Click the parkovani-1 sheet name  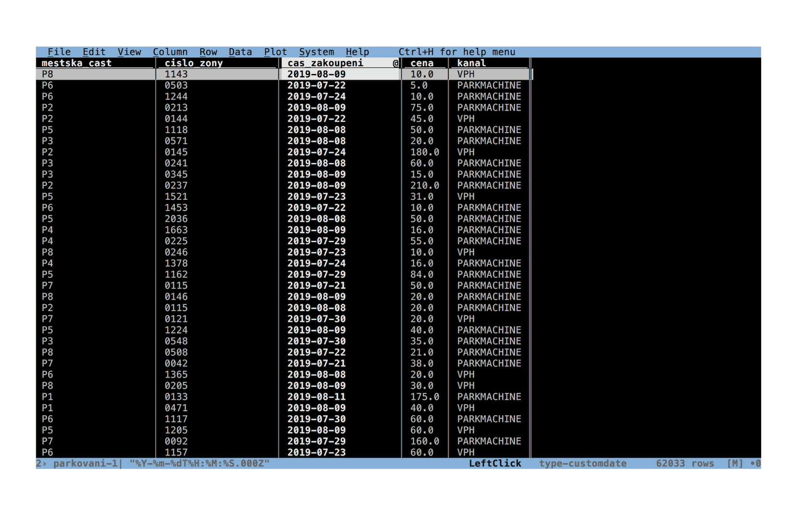pyautogui.click(x=85, y=463)
